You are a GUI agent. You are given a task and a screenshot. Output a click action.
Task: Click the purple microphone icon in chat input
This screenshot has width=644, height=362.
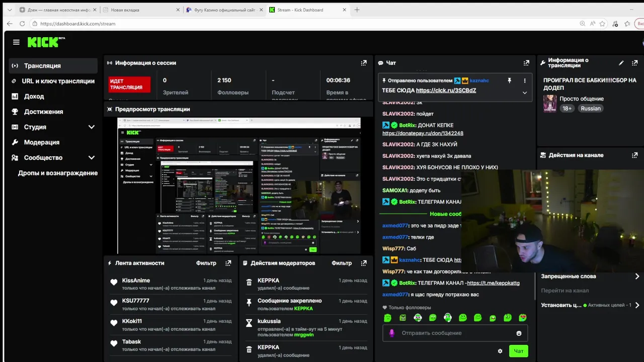click(x=392, y=333)
